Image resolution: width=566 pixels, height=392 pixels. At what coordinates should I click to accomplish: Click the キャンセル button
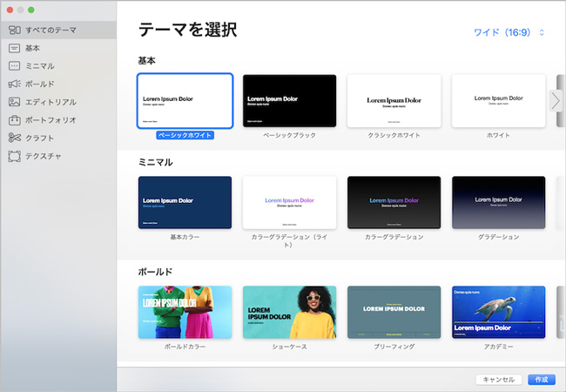click(498, 379)
